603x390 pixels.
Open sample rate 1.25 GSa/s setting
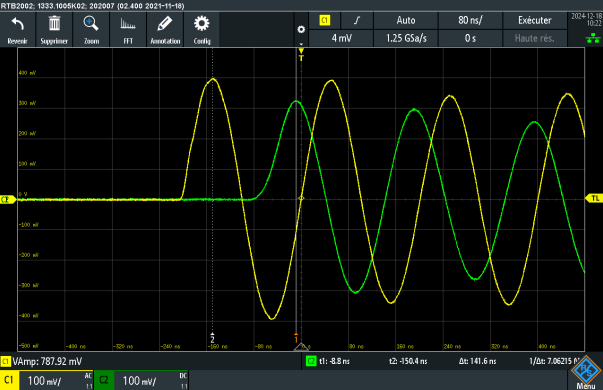click(406, 38)
